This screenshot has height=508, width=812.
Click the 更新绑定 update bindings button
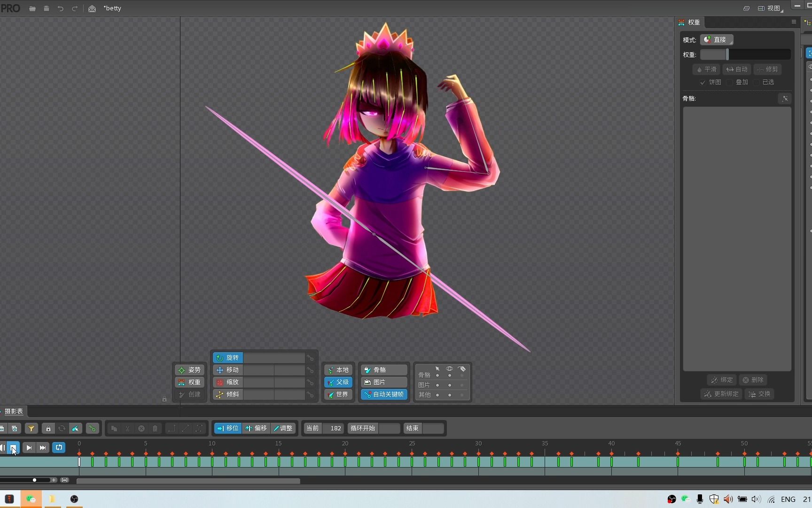pyautogui.click(x=721, y=394)
